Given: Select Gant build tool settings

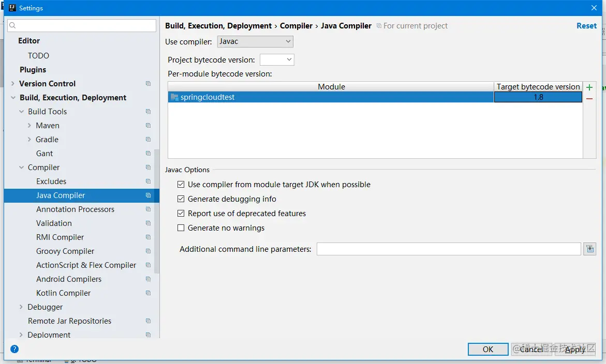Looking at the screenshot, I should tap(45, 153).
